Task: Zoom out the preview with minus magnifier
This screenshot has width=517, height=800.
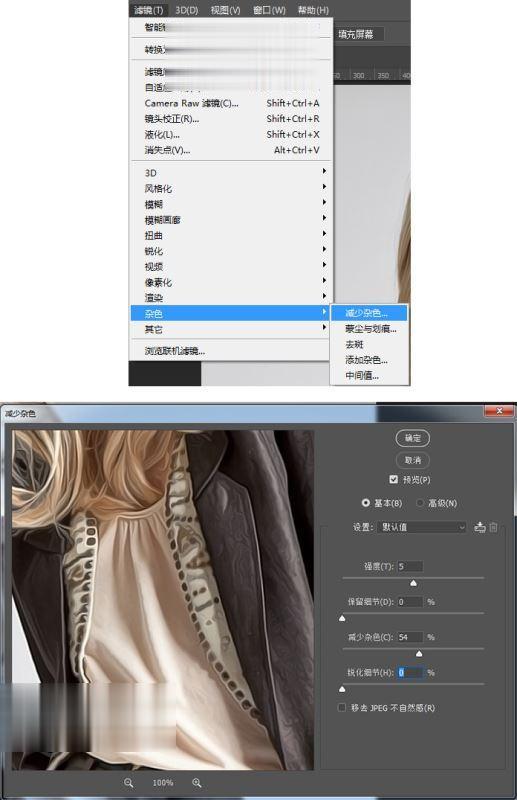Action: [129, 783]
